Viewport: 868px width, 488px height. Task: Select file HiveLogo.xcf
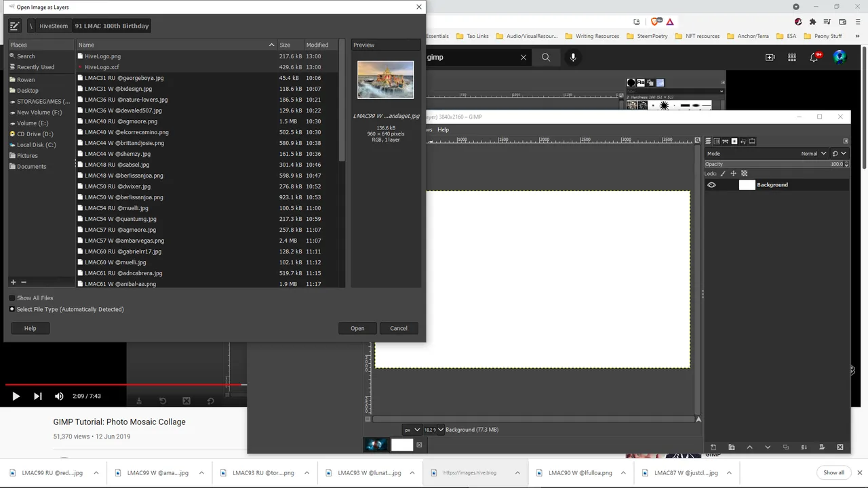[206, 67]
